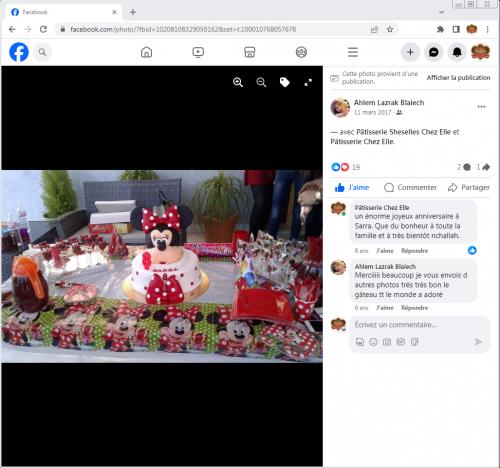Screen dimensions: 500x468
Task: Open notifications bell
Action: [x=457, y=52]
